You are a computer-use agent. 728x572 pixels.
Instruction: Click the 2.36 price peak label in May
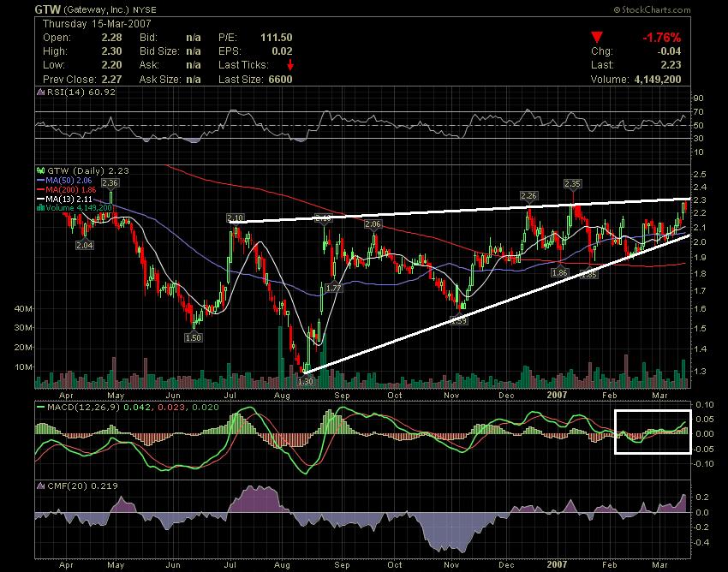(x=110, y=182)
